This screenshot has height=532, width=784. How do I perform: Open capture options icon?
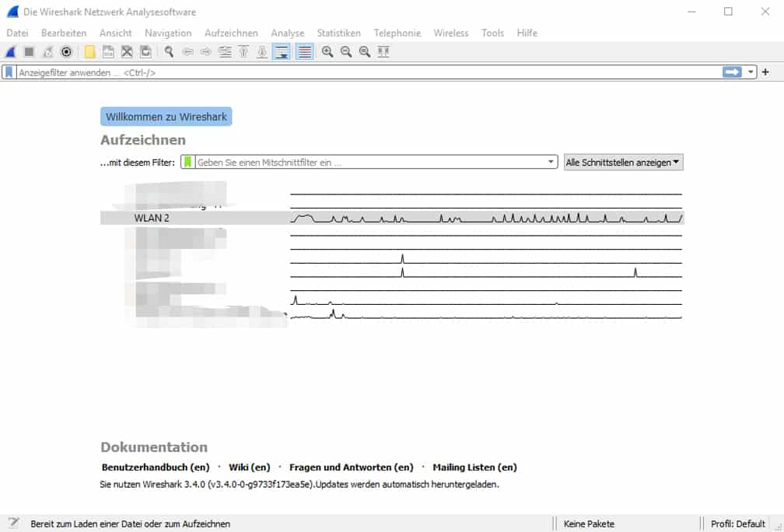coord(66,51)
